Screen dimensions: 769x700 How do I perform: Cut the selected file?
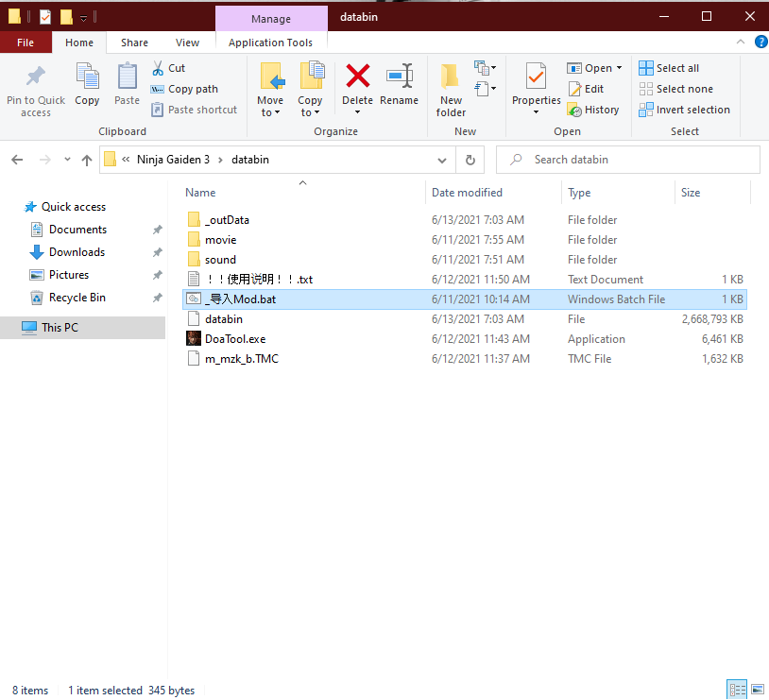pyautogui.click(x=169, y=68)
